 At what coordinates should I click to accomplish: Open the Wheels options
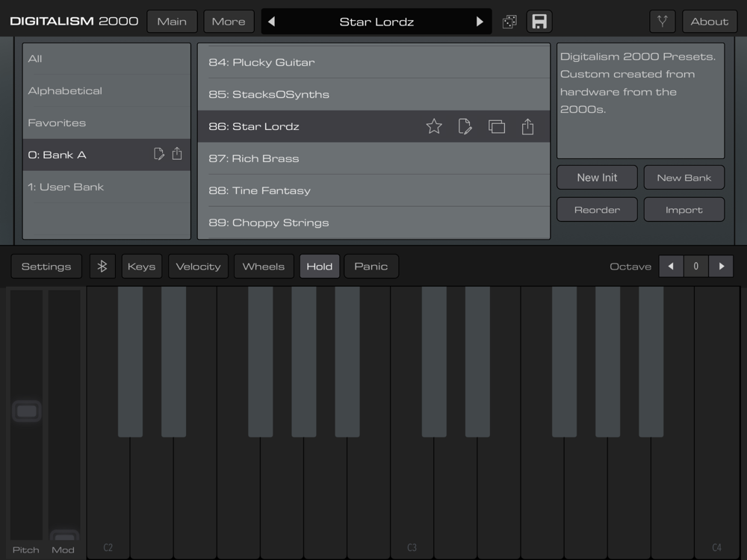coord(264,267)
